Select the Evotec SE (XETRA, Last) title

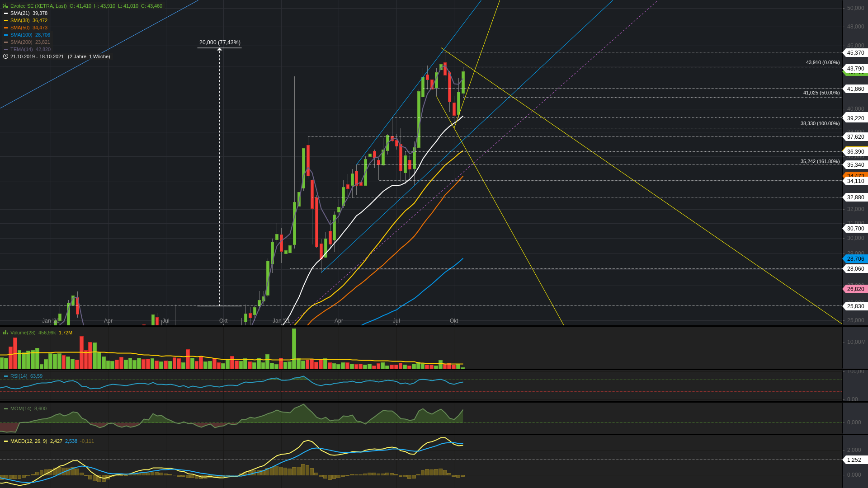38,6
